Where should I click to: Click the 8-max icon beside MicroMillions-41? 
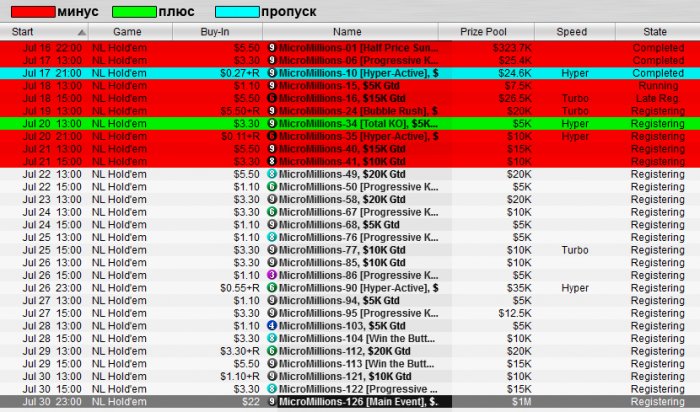tap(272, 162)
